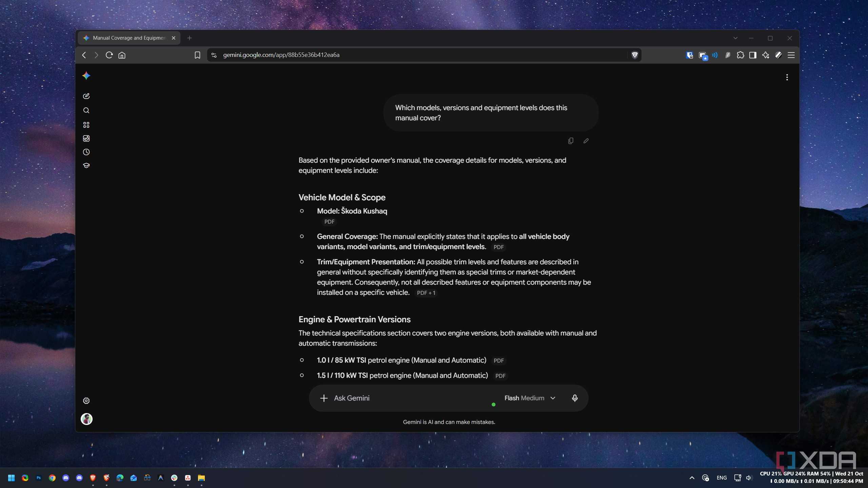
Task: Select the Manual Coverage and Equipment tab
Action: [x=129, y=38]
